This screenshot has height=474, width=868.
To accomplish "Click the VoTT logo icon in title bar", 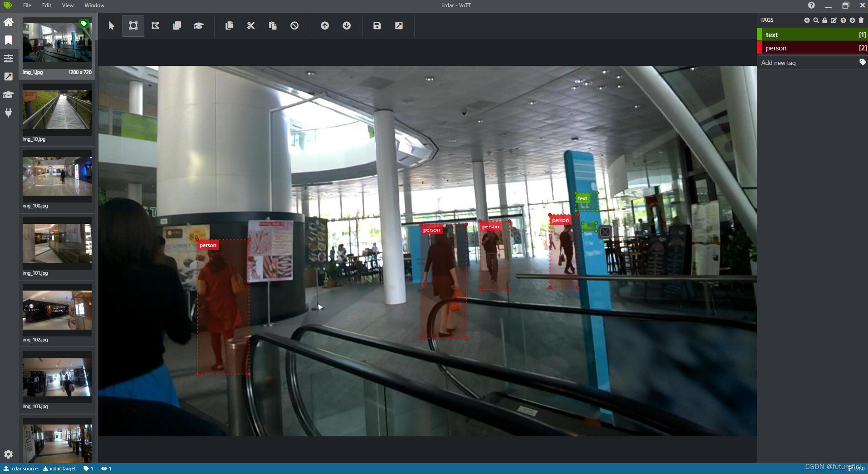I will coord(8,5).
